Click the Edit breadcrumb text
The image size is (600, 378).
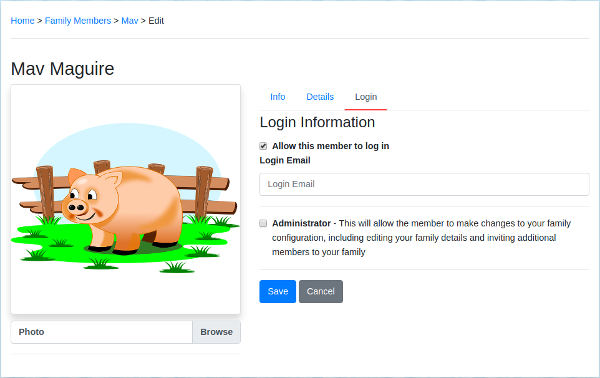tap(156, 21)
